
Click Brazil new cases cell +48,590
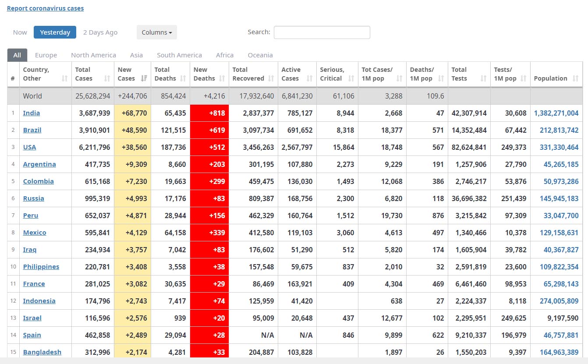click(132, 130)
